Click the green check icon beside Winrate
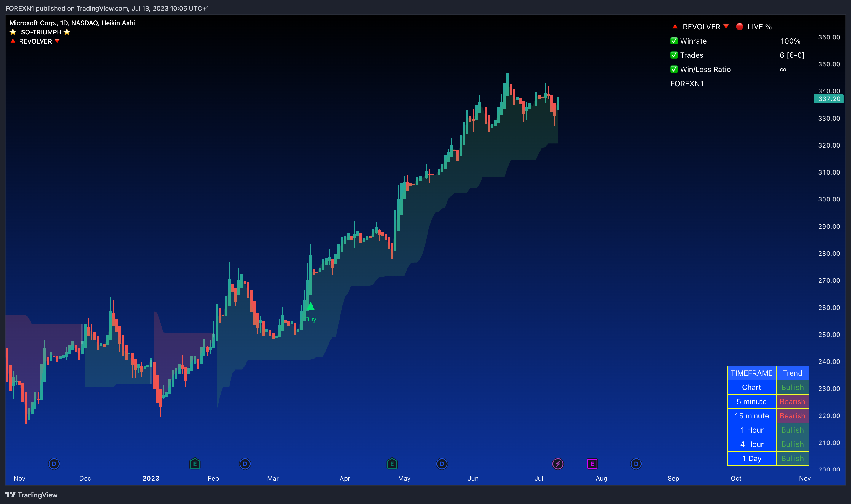Viewport: 851px width, 504px height. pos(674,41)
